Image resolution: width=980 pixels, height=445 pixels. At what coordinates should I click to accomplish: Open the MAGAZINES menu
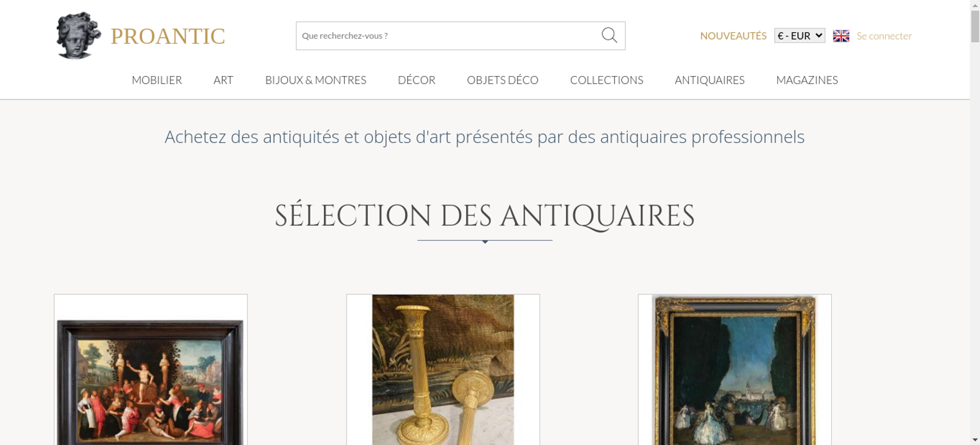click(807, 80)
